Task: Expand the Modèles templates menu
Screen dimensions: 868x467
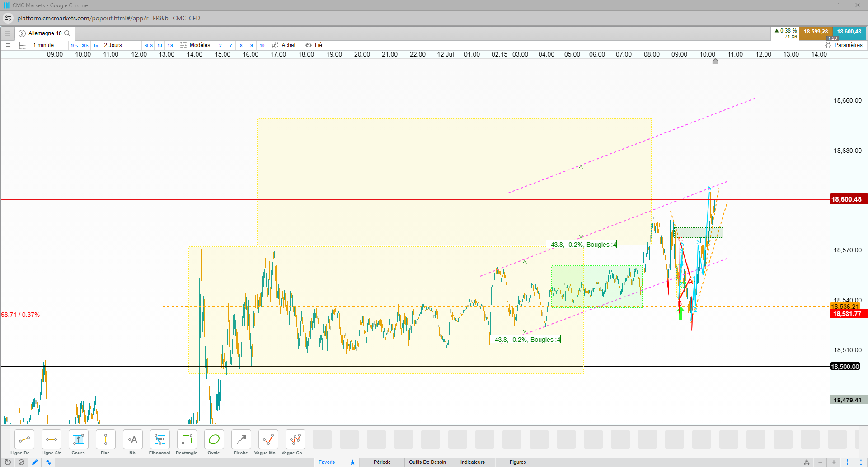Action: point(195,45)
